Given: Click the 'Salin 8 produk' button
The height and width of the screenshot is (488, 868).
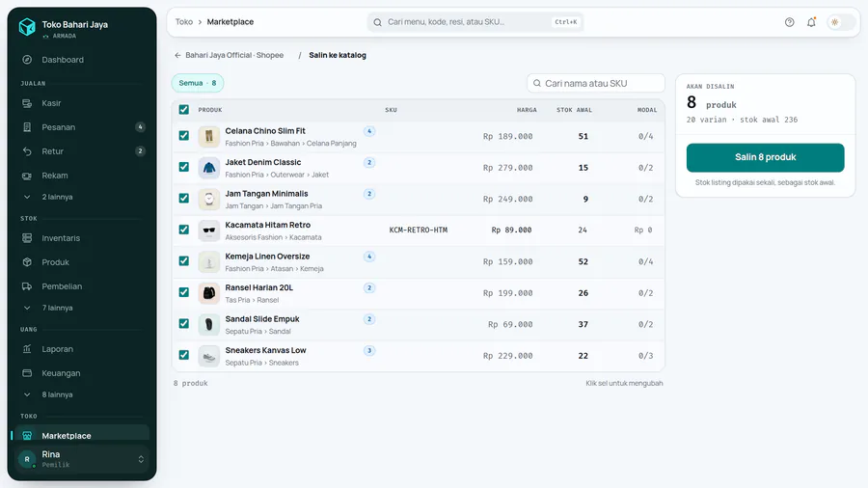Looking at the screenshot, I should 765,158.
